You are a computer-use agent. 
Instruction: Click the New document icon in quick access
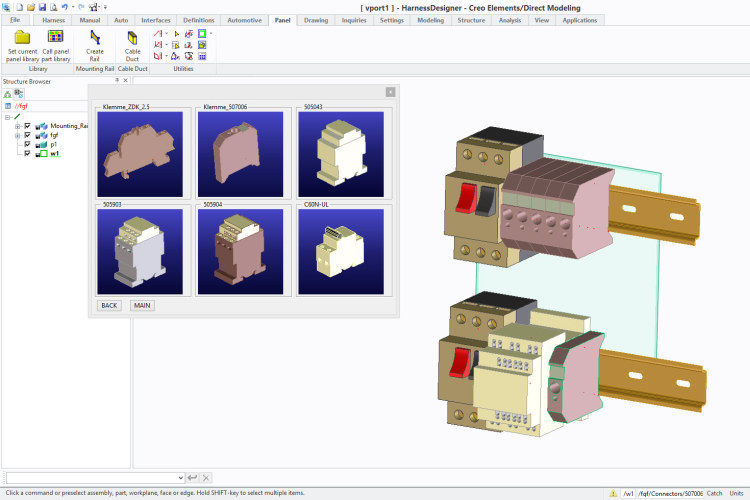(20, 7)
